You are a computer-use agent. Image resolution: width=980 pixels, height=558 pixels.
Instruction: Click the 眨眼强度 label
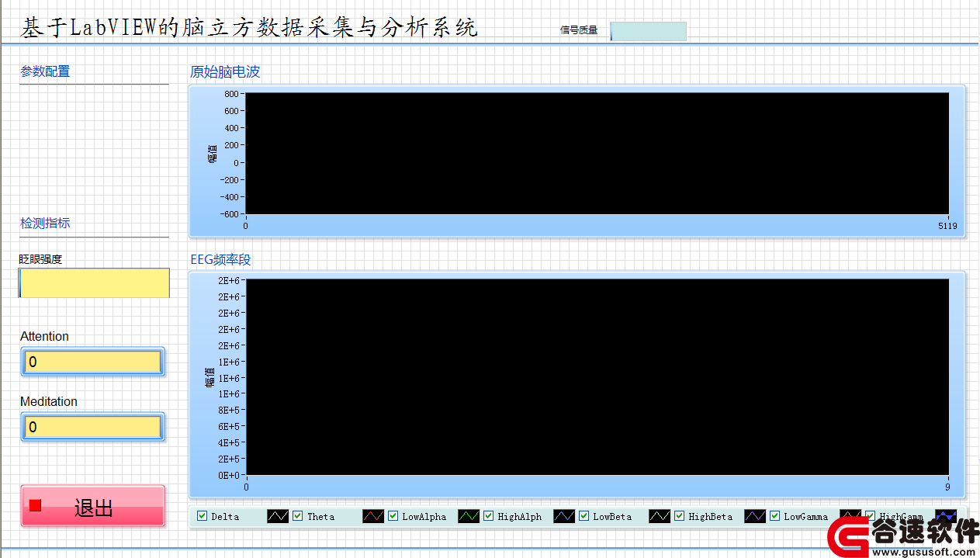pos(40,259)
